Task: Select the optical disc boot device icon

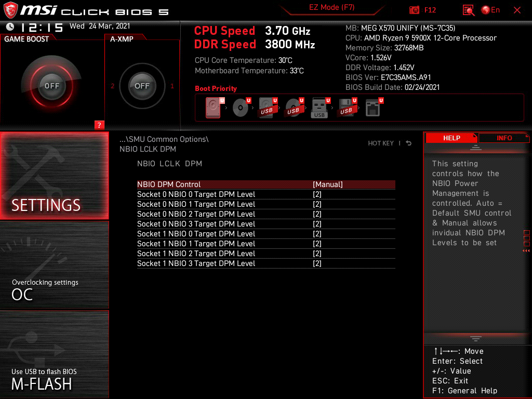Action: (x=242, y=108)
